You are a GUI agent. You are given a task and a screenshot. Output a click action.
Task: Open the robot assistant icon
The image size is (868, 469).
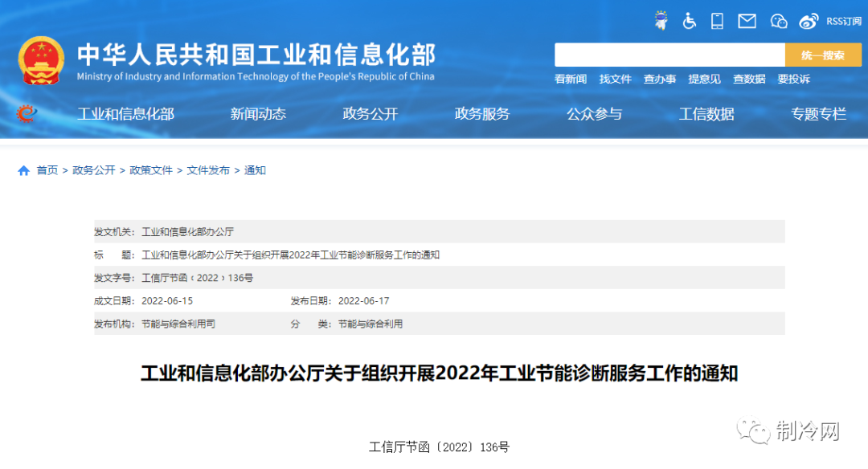tap(661, 21)
